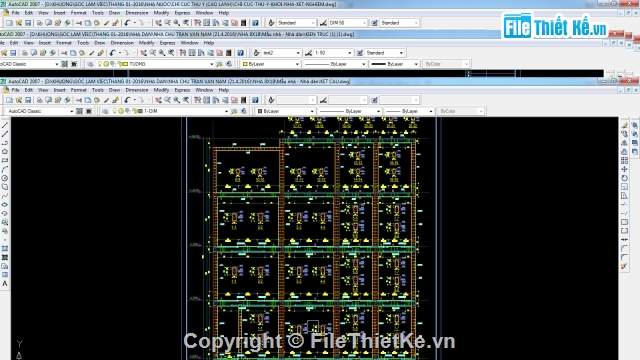Select the Erase tool on right Modify toolbar

click(x=624, y=125)
